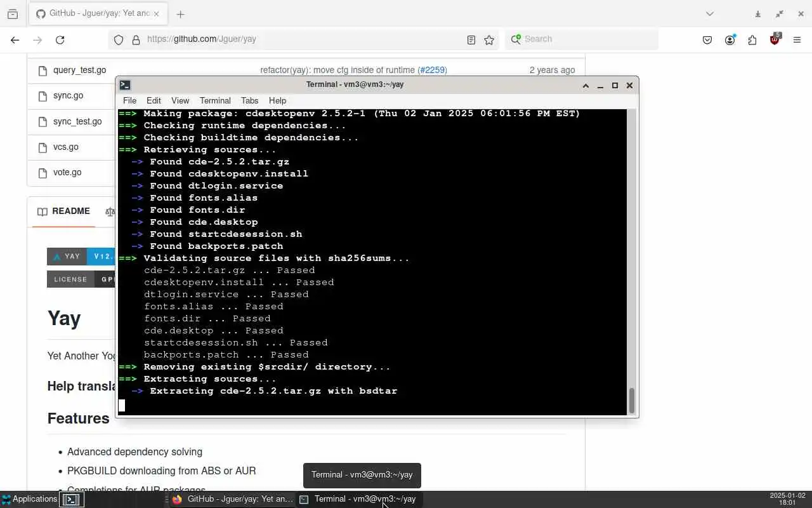Screen dimensions: 812x508
Task: Open Firefox account menu
Action: click(730, 40)
